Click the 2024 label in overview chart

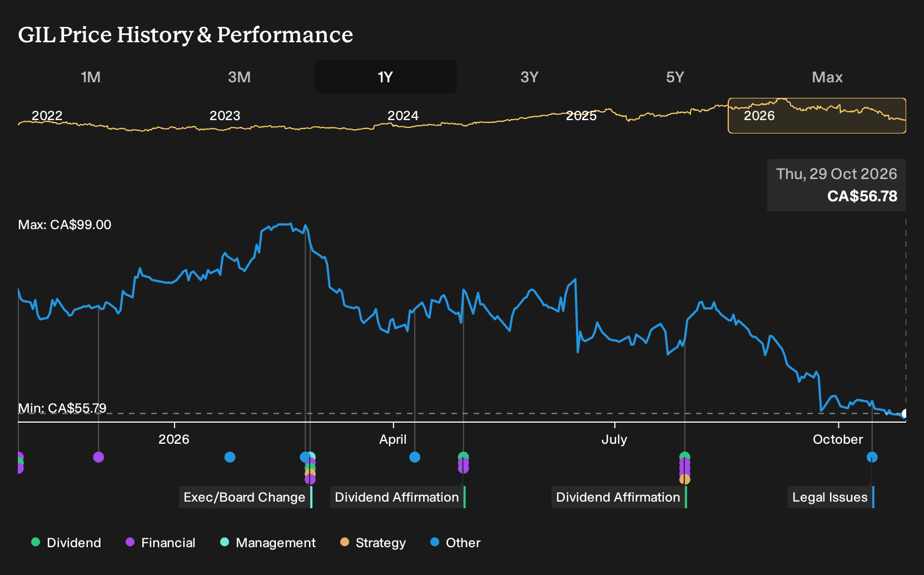[x=403, y=116]
